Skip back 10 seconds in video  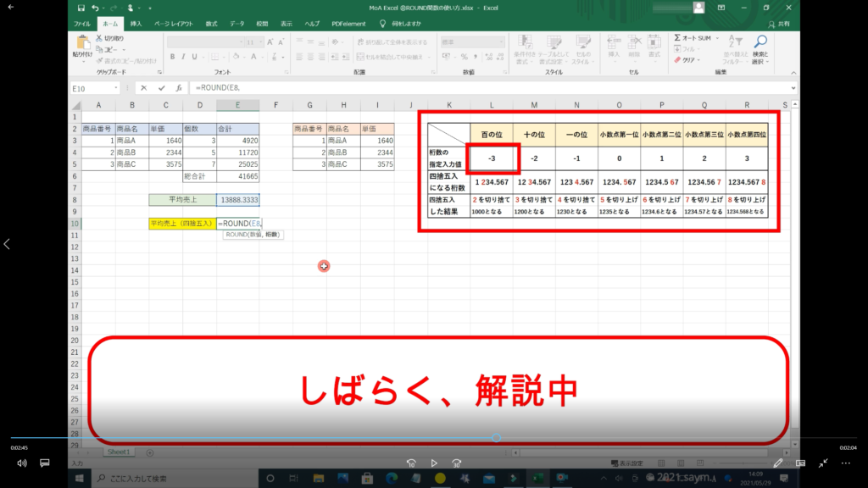click(x=411, y=463)
